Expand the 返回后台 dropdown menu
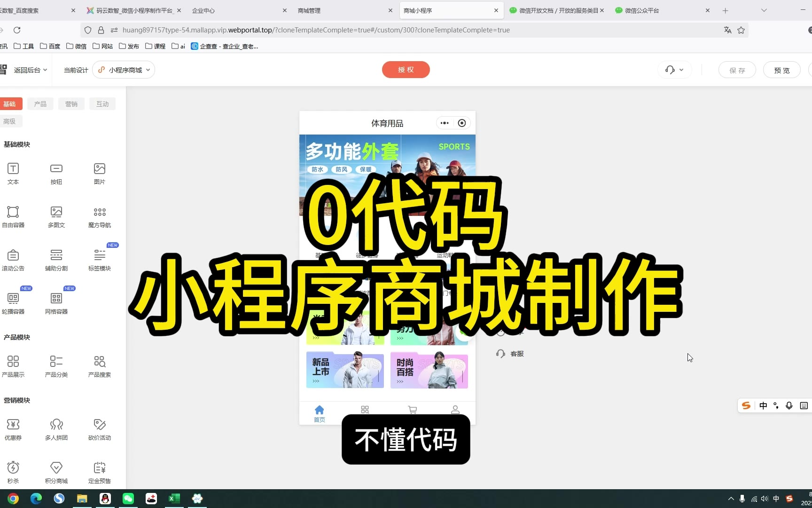This screenshot has width=812, height=508. point(30,70)
